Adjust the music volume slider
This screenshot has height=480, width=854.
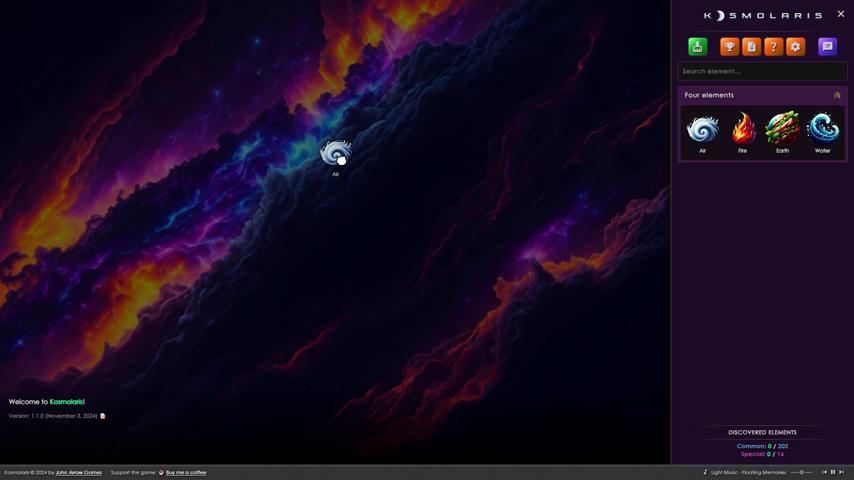[x=802, y=472]
